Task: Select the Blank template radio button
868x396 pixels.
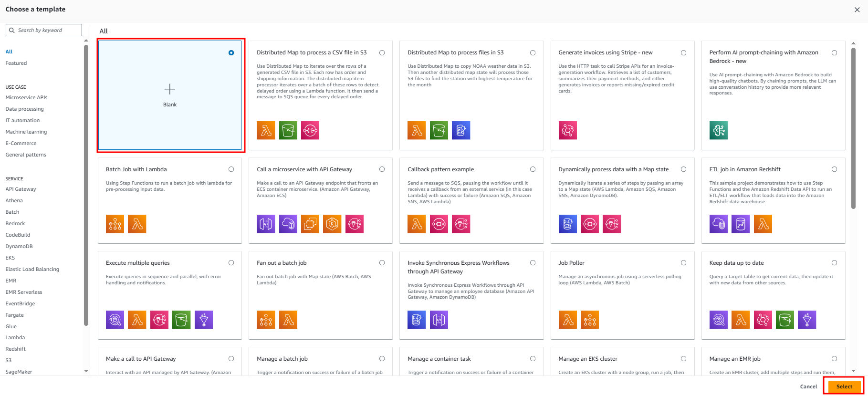Action: point(231,52)
